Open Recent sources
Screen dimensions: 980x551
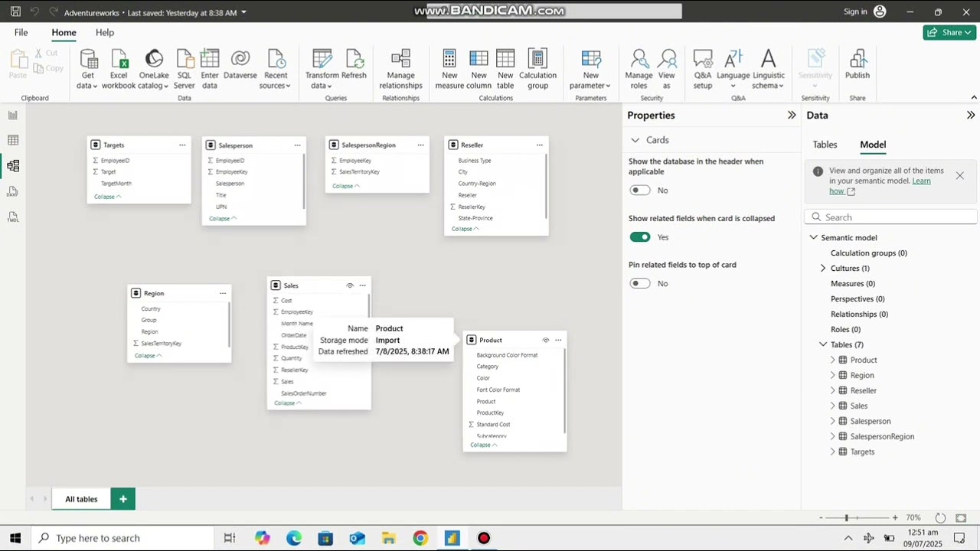[x=276, y=70]
